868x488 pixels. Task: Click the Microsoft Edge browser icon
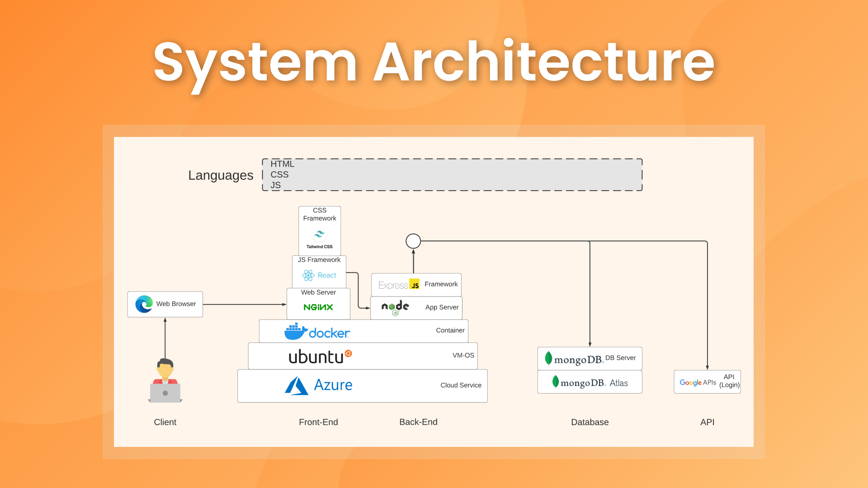click(x=144, y=304)
